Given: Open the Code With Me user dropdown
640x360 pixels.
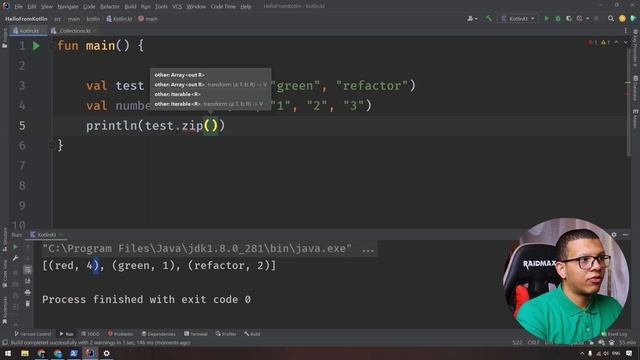Looking at the screenshot, I should pos(472,18).
